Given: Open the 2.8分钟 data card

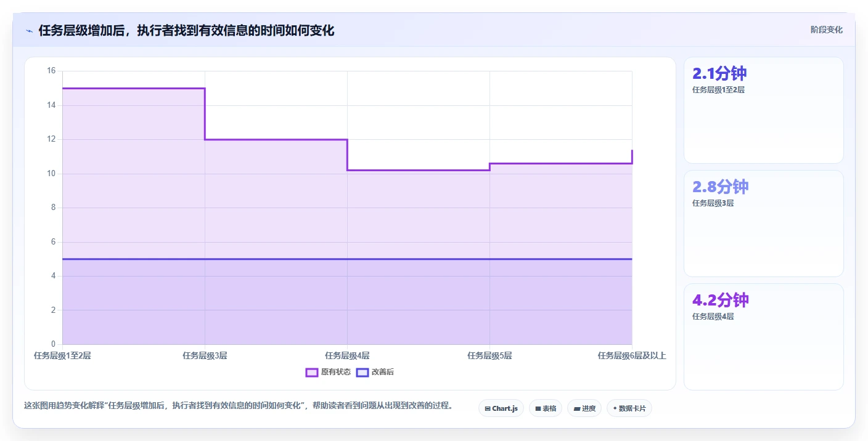Looking at the screenshot, I should [763, 224].
